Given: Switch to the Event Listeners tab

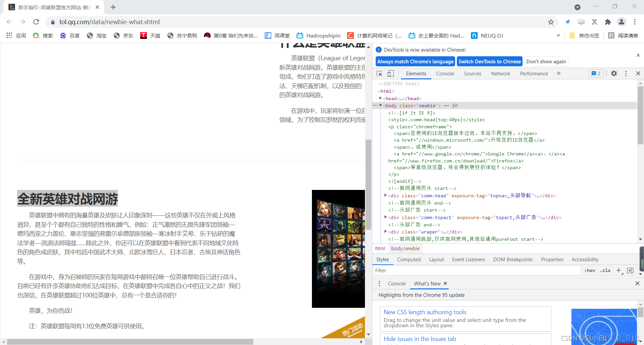Looking at the screenshot, I should click(x=469, y=260).
